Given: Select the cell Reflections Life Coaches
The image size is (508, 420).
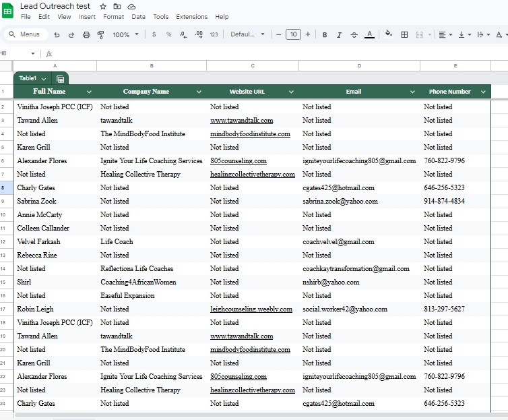Looking at the screenshot, I should point(152,269).
